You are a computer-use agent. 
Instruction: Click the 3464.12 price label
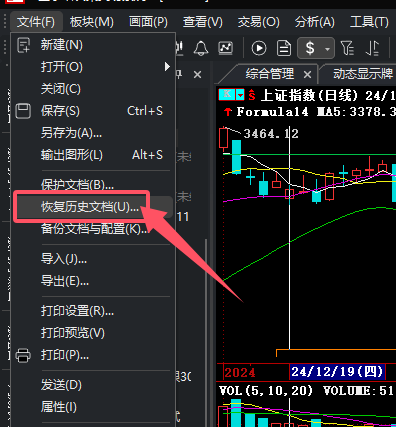[271, 134]
